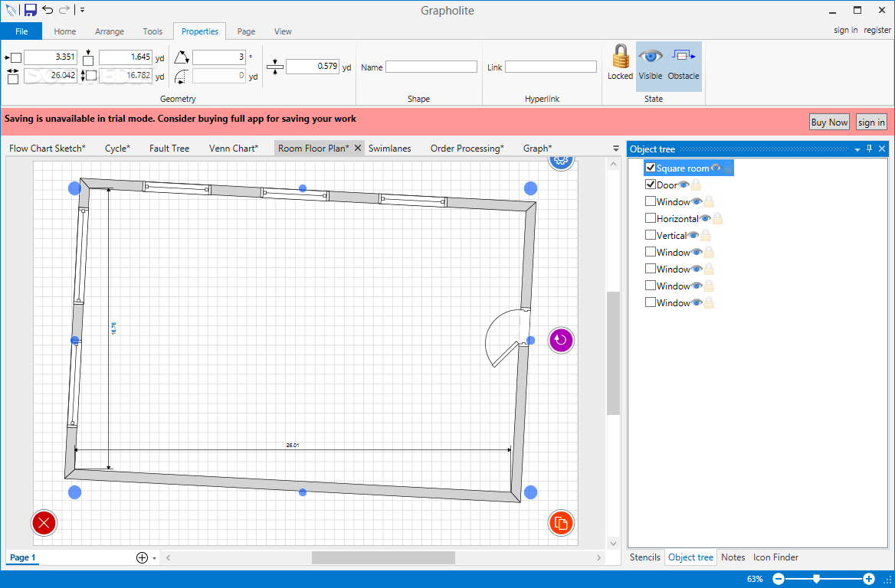The height and width of the screenshot is (588, 895).
Task: Switch to the Home ribbon tab
Action: pos(65,31)
